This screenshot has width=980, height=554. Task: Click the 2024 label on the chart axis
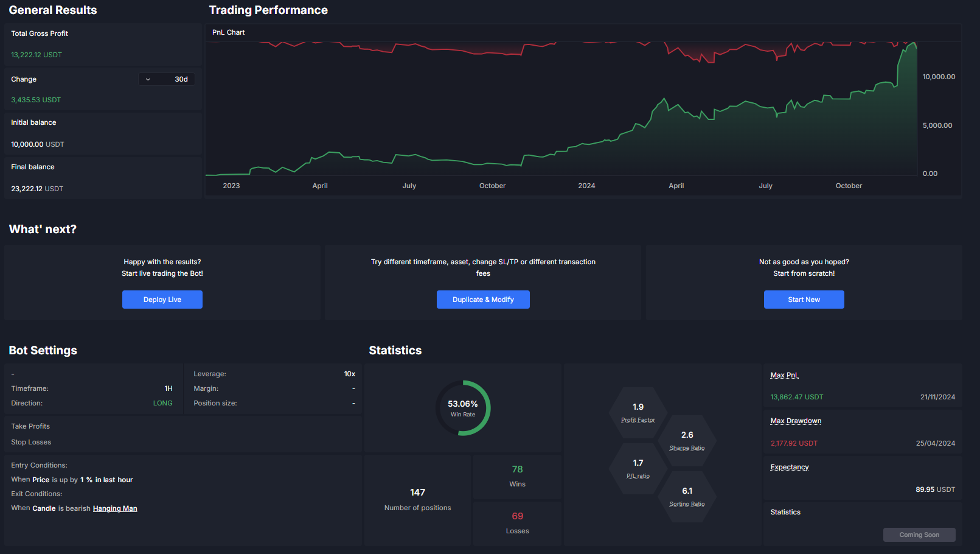coord(586,186)
